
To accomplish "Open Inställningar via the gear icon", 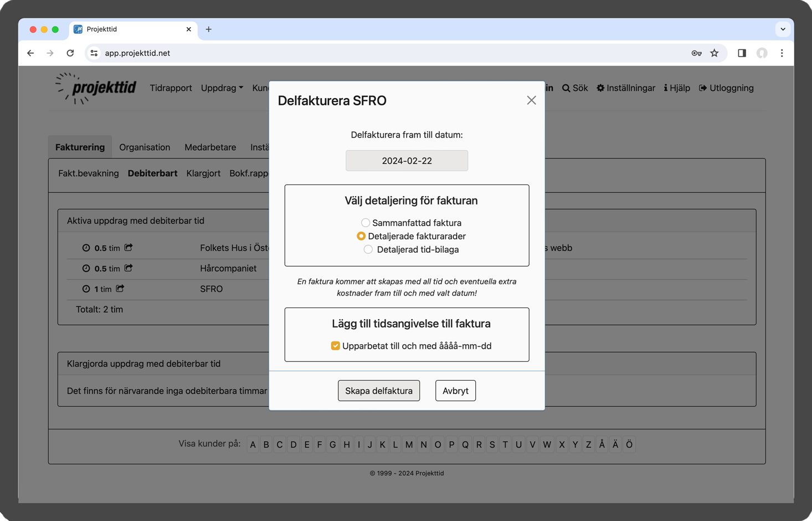I will coord(600,88).
